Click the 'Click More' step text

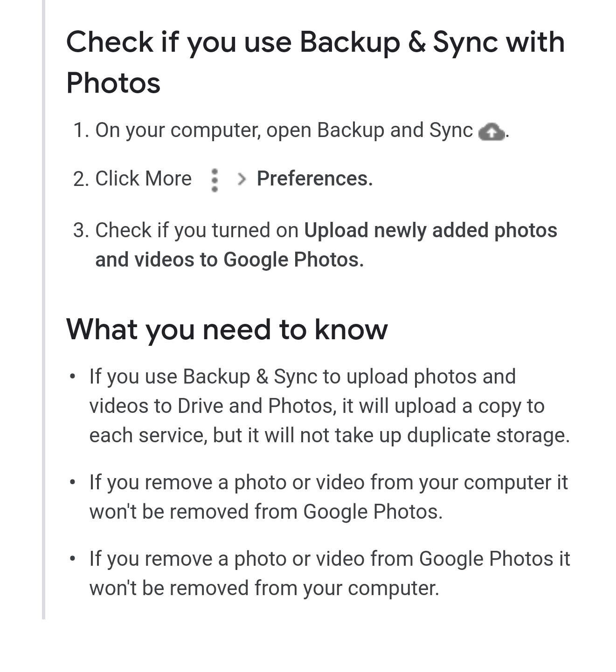coord(144,178)
